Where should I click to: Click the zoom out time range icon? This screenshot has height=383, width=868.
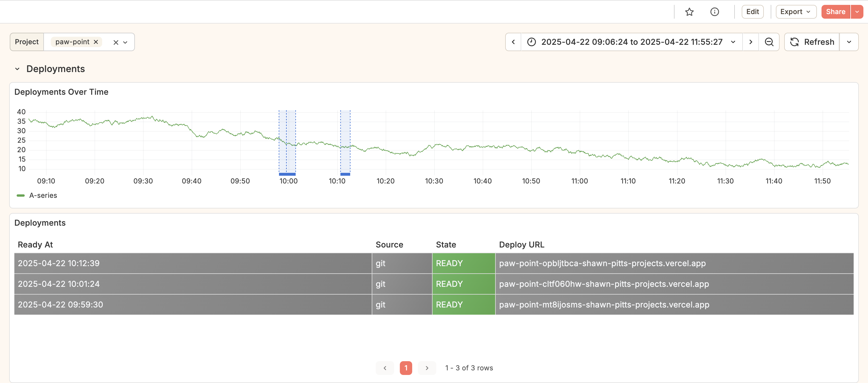769,42
